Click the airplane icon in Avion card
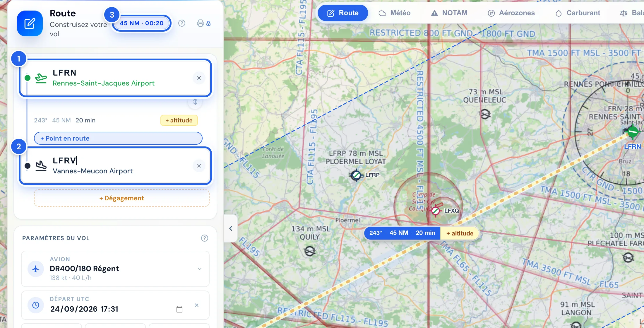This screenshot has width=644, height=328. 36,269
